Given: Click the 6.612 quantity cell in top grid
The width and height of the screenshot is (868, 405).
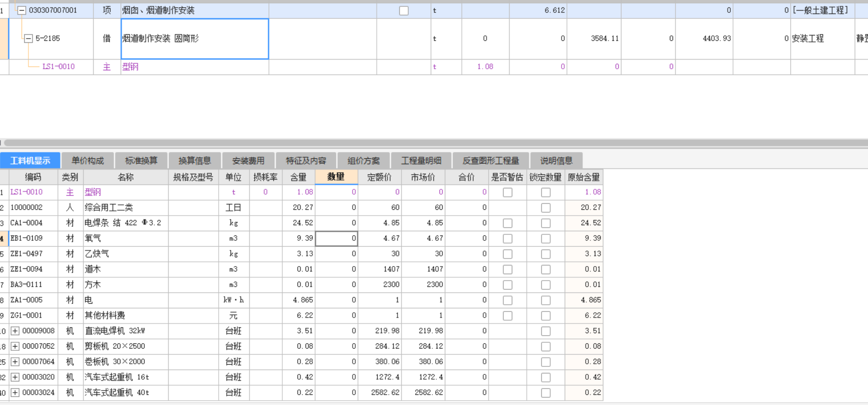Looking at the screenshot, I should coord(538,10).
